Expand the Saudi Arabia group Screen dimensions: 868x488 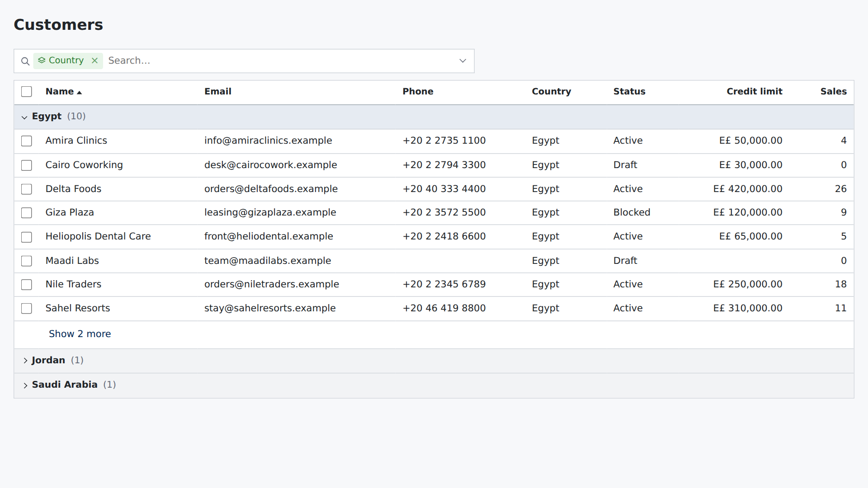click(x=25, y=385)
